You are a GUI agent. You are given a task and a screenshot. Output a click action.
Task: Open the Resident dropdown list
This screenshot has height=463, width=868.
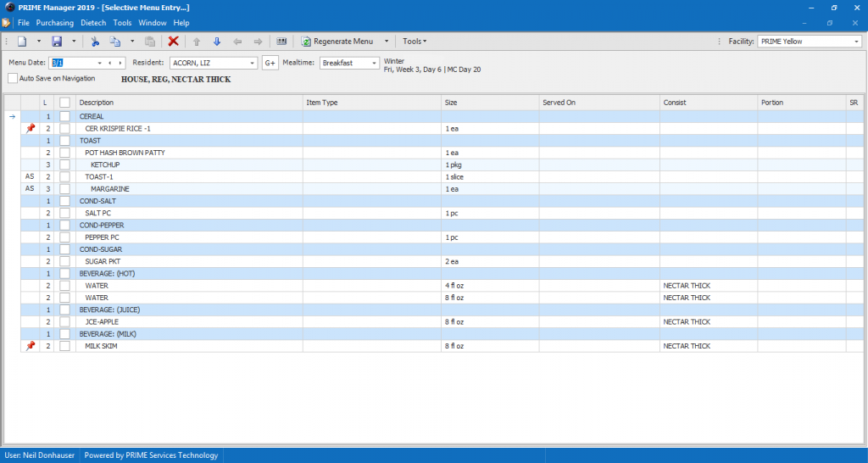pyautogui.click(x=253, y=63)
